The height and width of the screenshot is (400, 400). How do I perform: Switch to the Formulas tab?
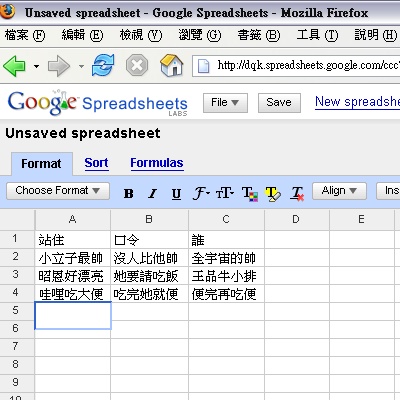(x=157, y=163)
